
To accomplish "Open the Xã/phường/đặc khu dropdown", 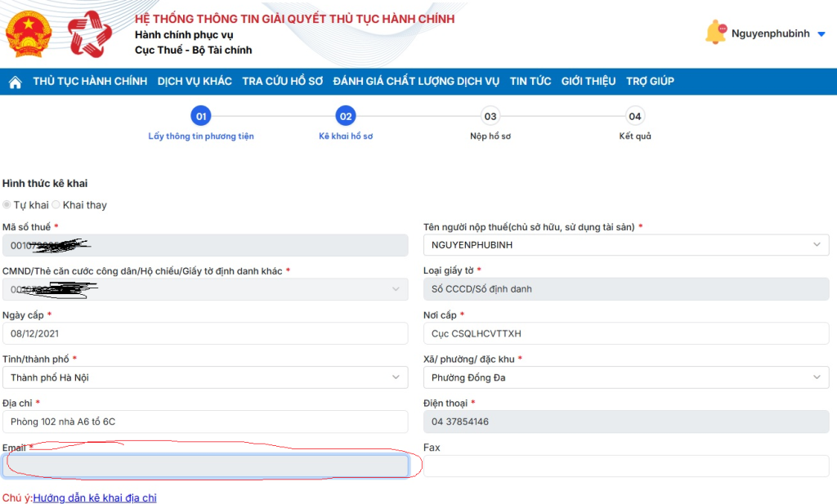I will 626,377.
